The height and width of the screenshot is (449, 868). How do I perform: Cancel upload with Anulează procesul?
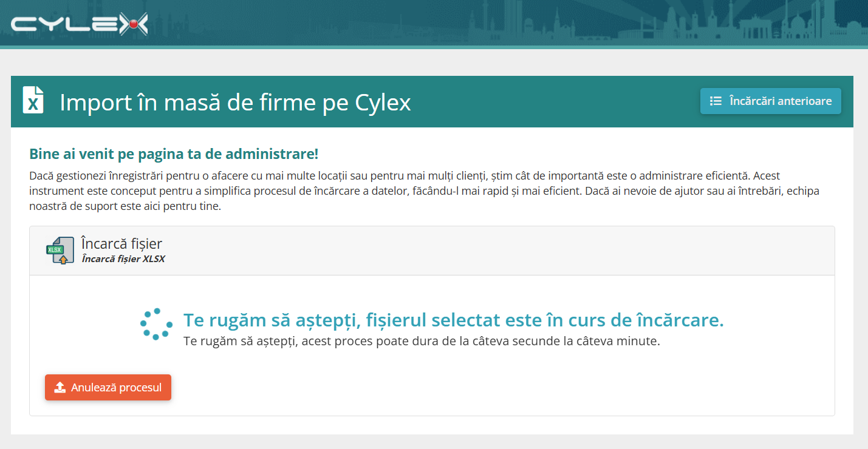tap(108, 387)
